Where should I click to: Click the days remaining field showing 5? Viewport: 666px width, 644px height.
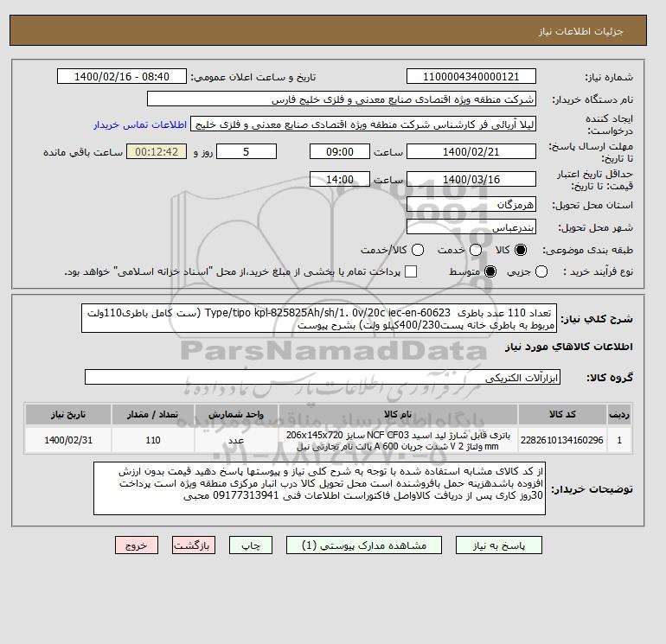pyautogui.click(x=247, y=151)
